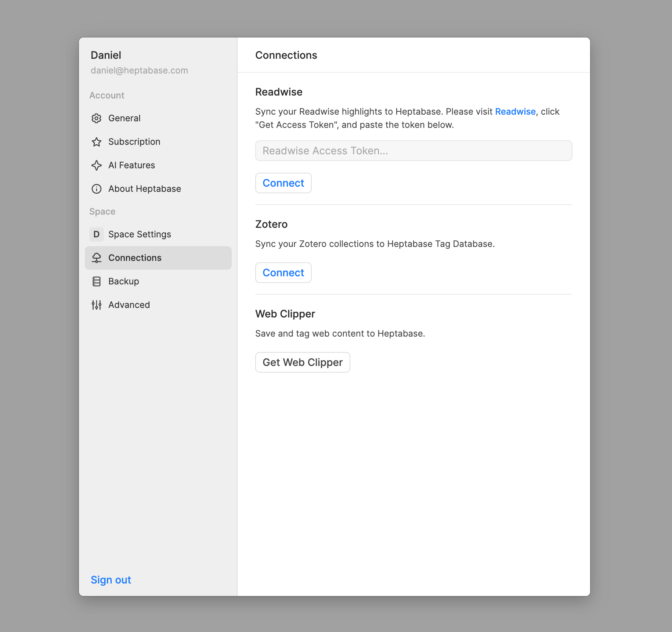This screenshot has width=672, height=632.
Task: Click the Connections icon in the sidebar
Action: coord(97,258)
